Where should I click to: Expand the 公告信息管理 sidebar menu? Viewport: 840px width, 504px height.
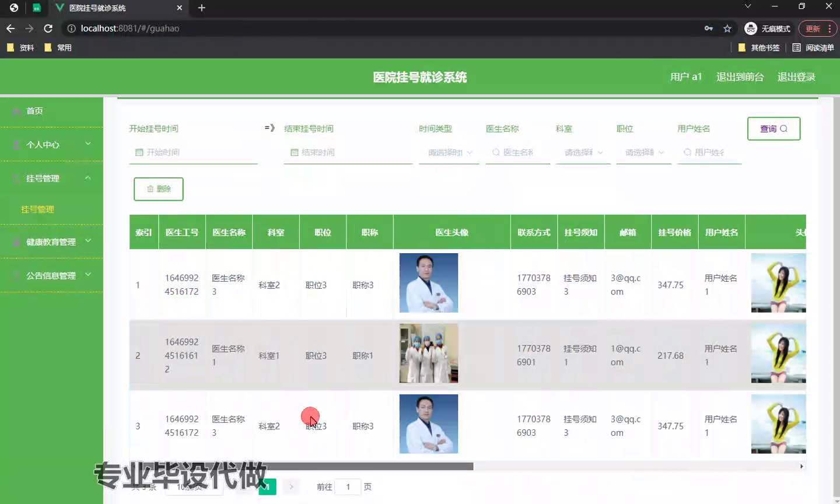(x=51, y=275)
